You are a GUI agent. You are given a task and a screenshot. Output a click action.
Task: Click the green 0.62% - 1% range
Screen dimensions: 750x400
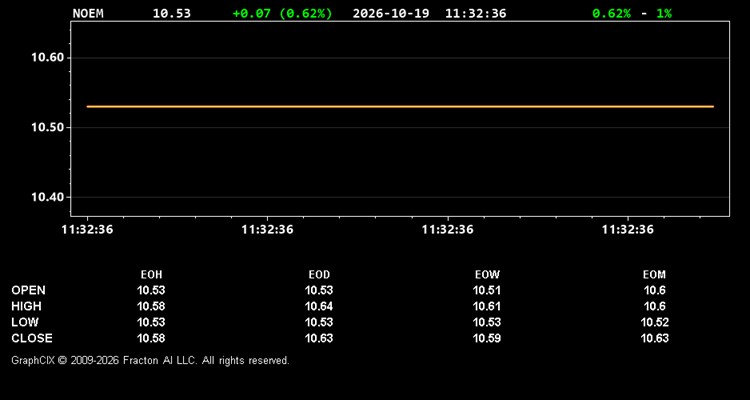point(632,13)
